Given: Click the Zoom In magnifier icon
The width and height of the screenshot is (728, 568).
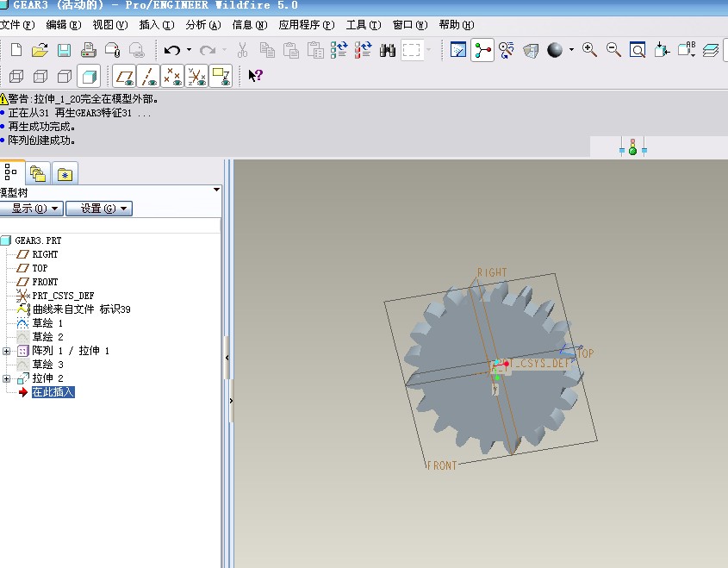Looking at the screenshot, I should 589,50.
